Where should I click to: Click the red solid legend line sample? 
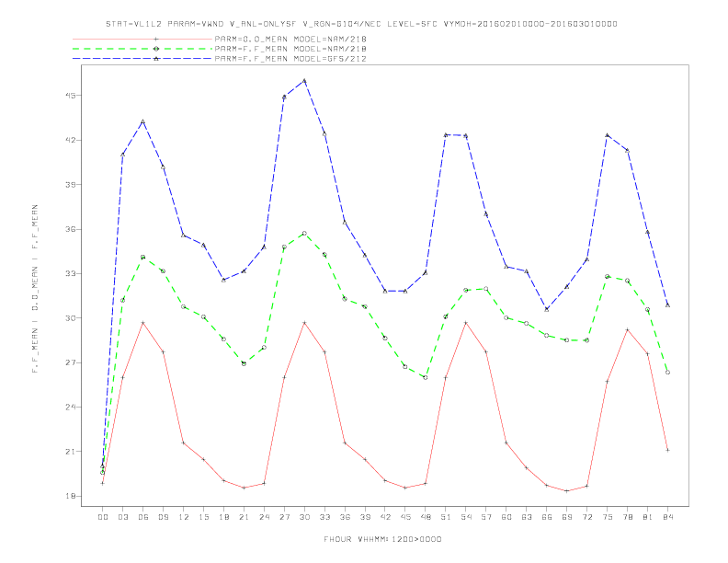point(142,39)
